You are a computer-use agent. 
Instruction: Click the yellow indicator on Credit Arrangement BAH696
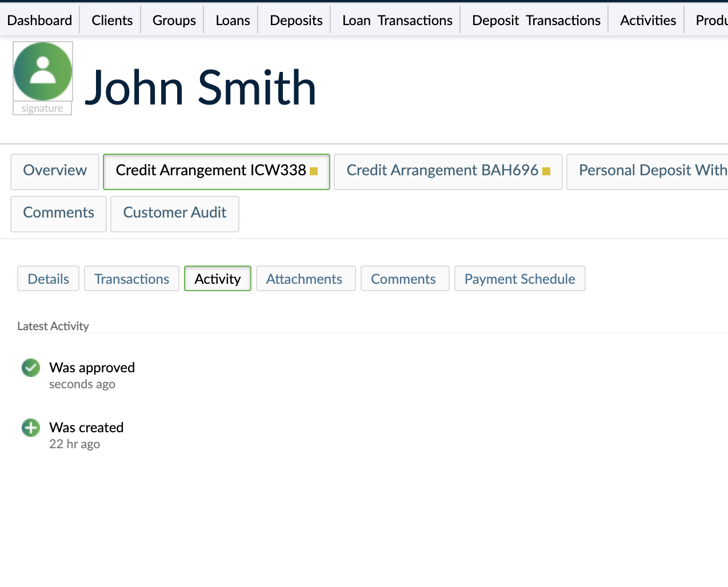[x=546, y=171]
